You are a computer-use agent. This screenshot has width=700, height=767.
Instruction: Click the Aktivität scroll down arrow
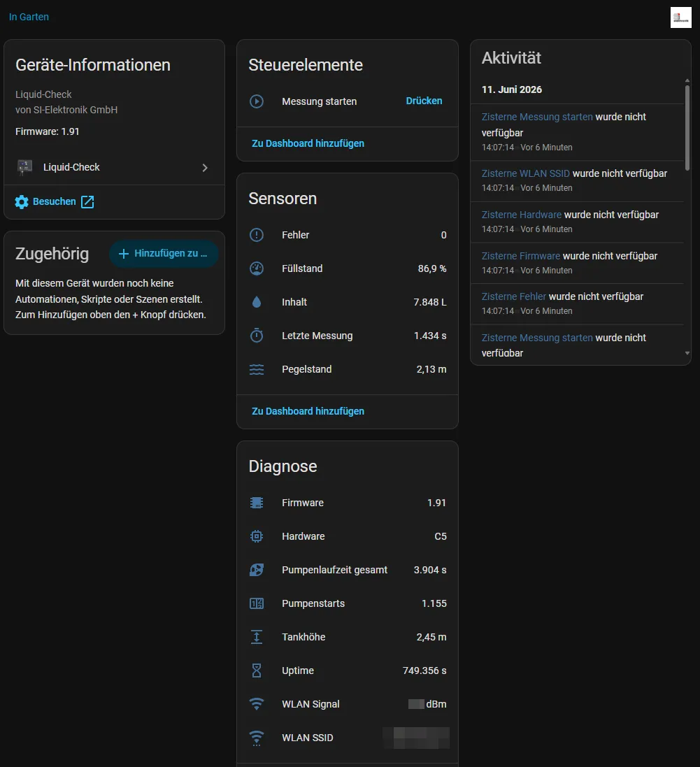tap(687, 353)
